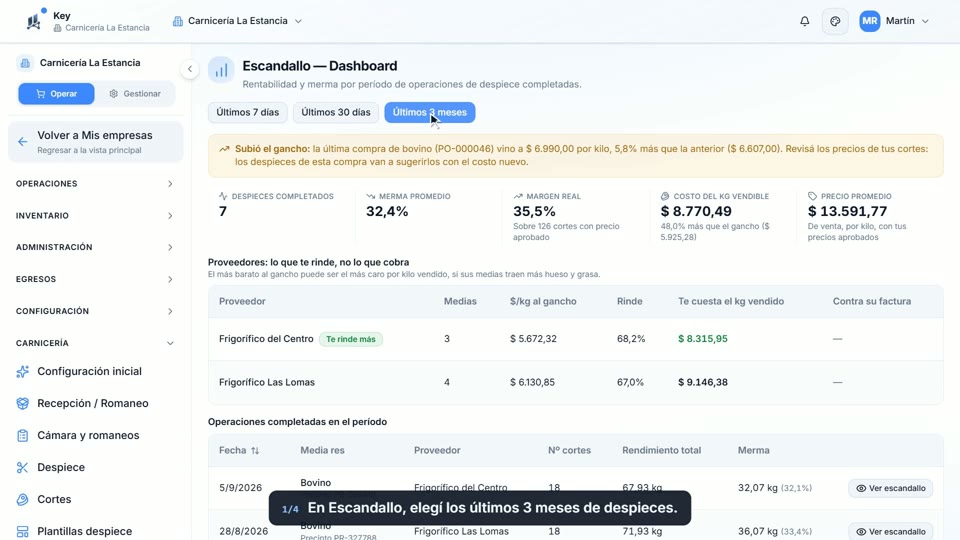Image resolution: width=960 pixels, height=540 pixels.
Task: Click the tag icon by Precio promedio
Action: point(812,196)
